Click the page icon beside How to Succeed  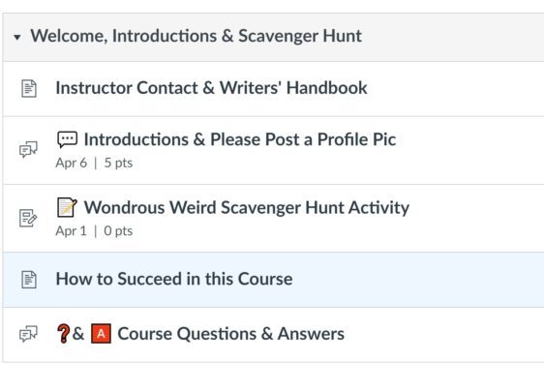point(29,280)
